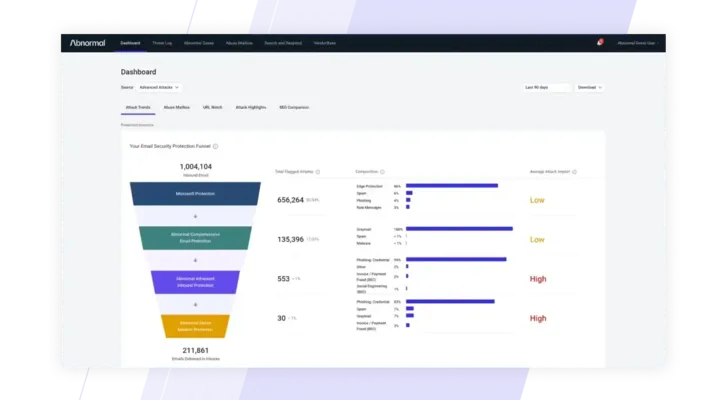This screenshot has width=720, height=400.
Task: Click the 30 flagged attacks value
Action: (281, 318)
